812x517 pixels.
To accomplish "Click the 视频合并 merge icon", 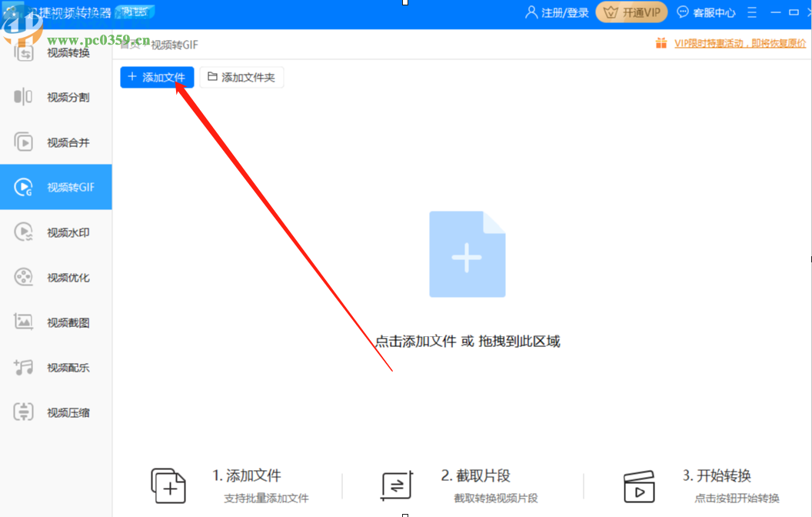I will 23,142.
